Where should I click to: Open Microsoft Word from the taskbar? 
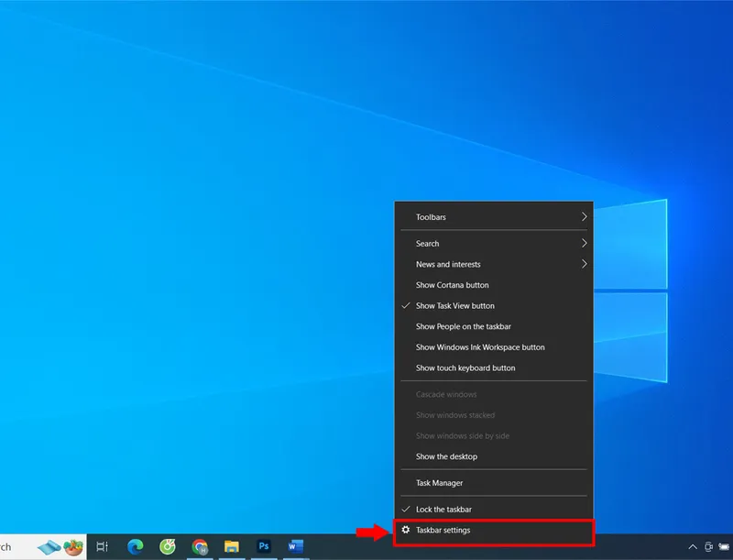pos(295,547)
